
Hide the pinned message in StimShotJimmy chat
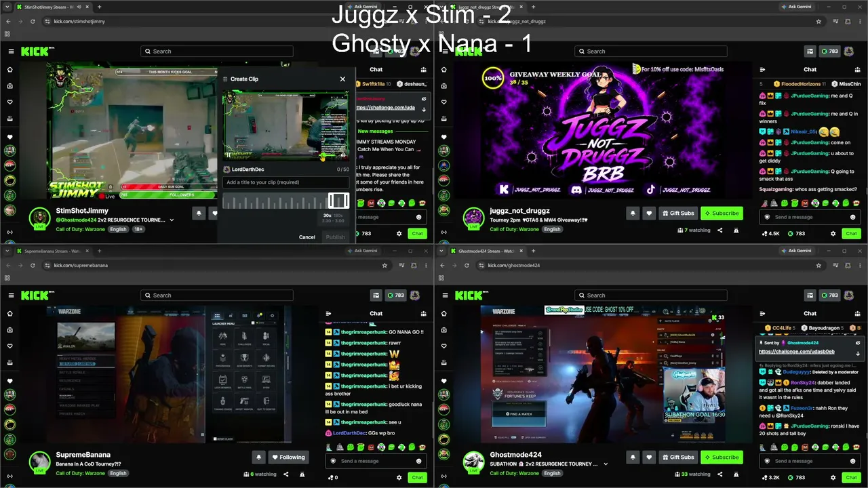coord(424,99)
